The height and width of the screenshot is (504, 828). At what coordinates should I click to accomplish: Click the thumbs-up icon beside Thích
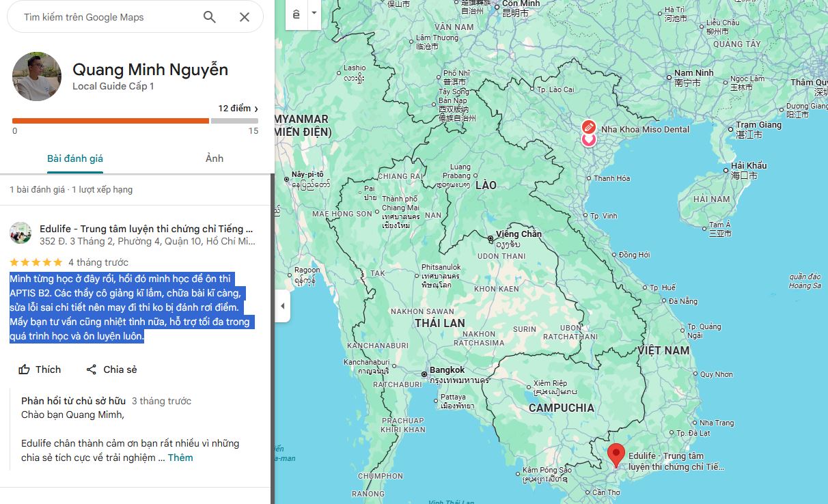pyautogui.click(x=25, y=369)
